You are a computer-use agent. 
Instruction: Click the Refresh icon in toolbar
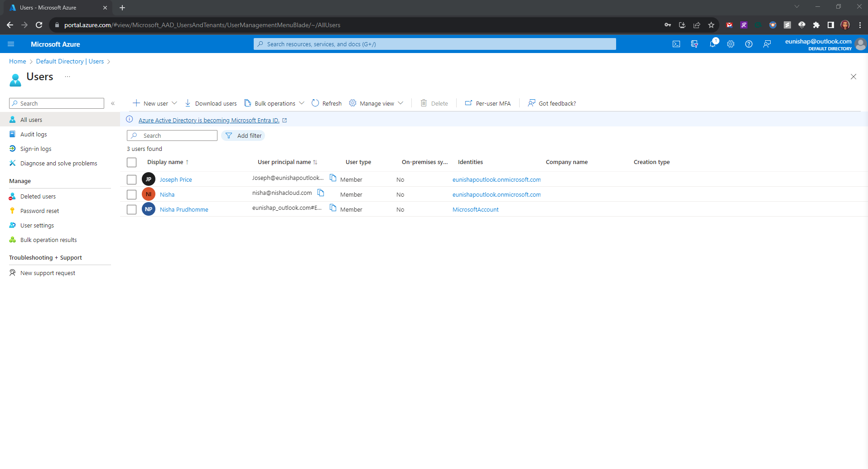[315, 103]
